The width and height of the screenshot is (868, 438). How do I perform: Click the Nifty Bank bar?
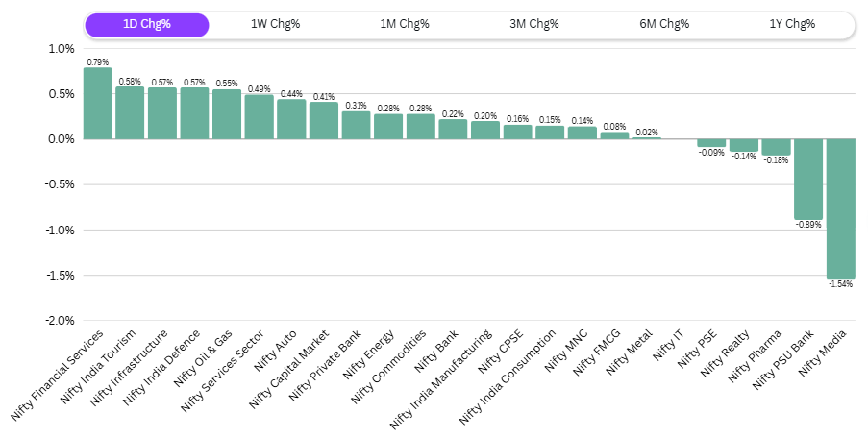(x=453, y=130)
